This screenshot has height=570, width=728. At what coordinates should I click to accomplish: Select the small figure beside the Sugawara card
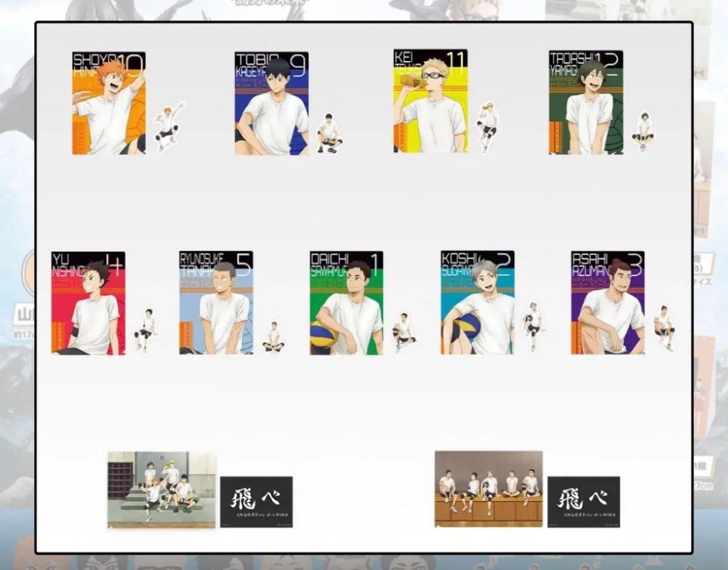click(x=533, y=327)
